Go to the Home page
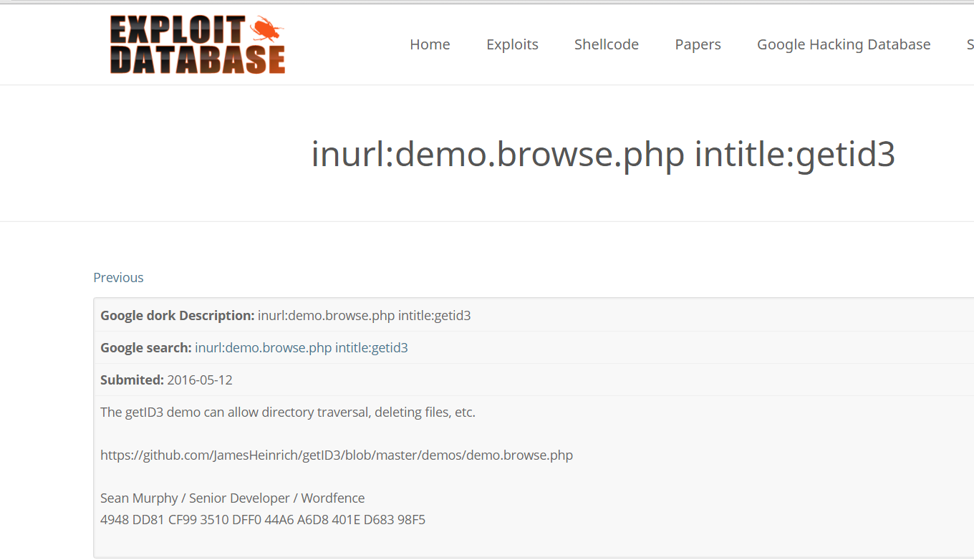 (430, 44)
